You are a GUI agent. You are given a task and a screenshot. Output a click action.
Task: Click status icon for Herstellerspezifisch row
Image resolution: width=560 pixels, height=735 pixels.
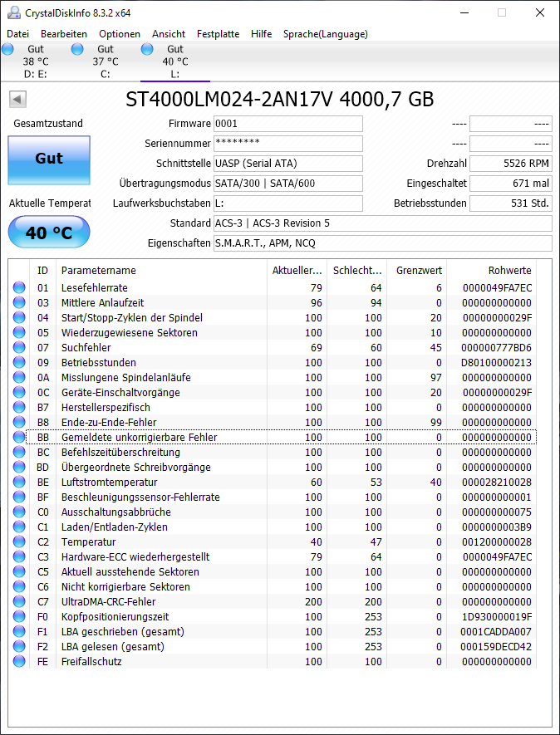[x=19, y=407]
